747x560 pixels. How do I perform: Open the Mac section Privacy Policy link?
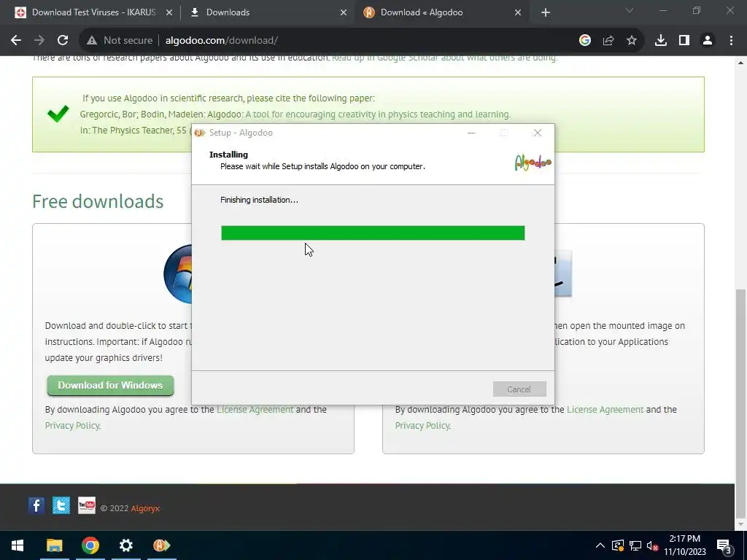tap(422, 426)
